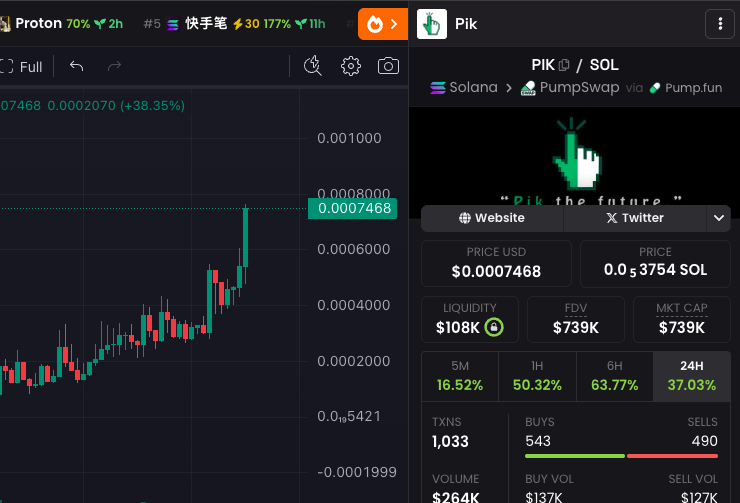The image size is (740, 503).
Task: Click the 0.0006000 price axis label
Action: tap(353, 249)
